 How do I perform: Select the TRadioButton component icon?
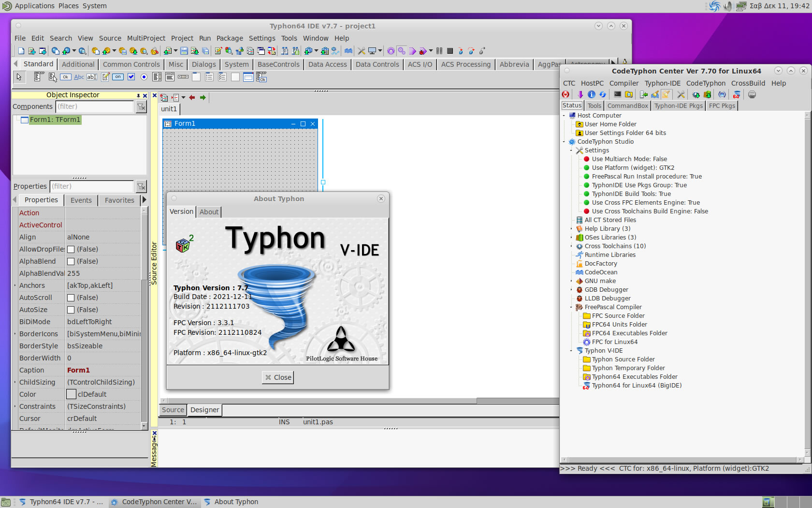tap(144, 77)
